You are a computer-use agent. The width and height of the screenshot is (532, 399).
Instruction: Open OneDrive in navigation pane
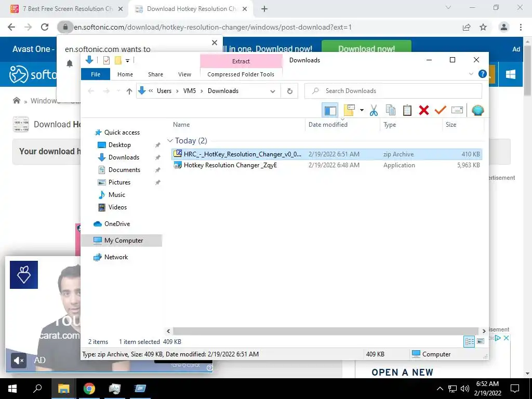coord(117,224)
